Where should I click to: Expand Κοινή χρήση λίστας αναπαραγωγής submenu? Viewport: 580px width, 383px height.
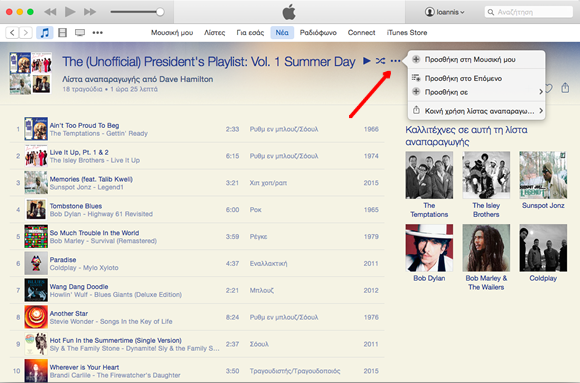tap(476, 111)
